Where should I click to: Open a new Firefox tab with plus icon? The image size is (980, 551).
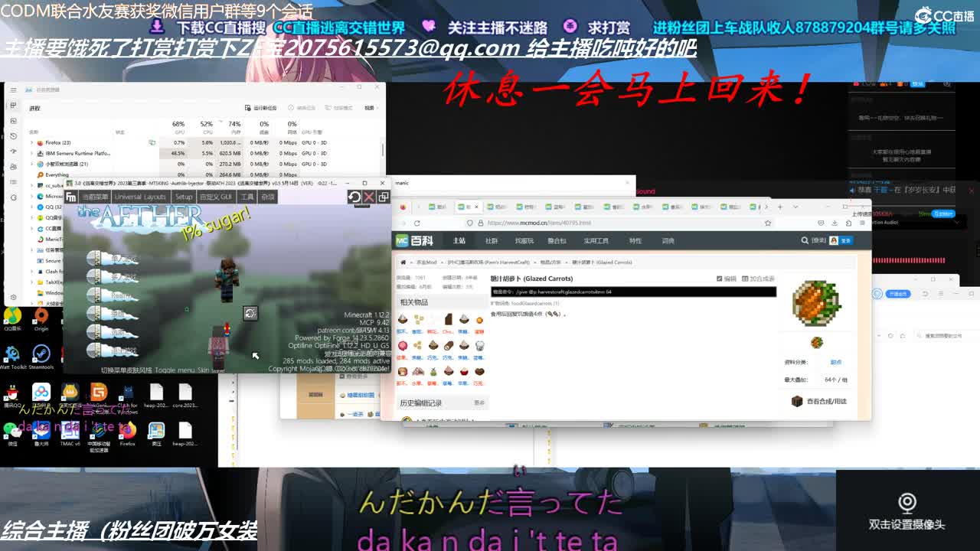pos(779,207)
